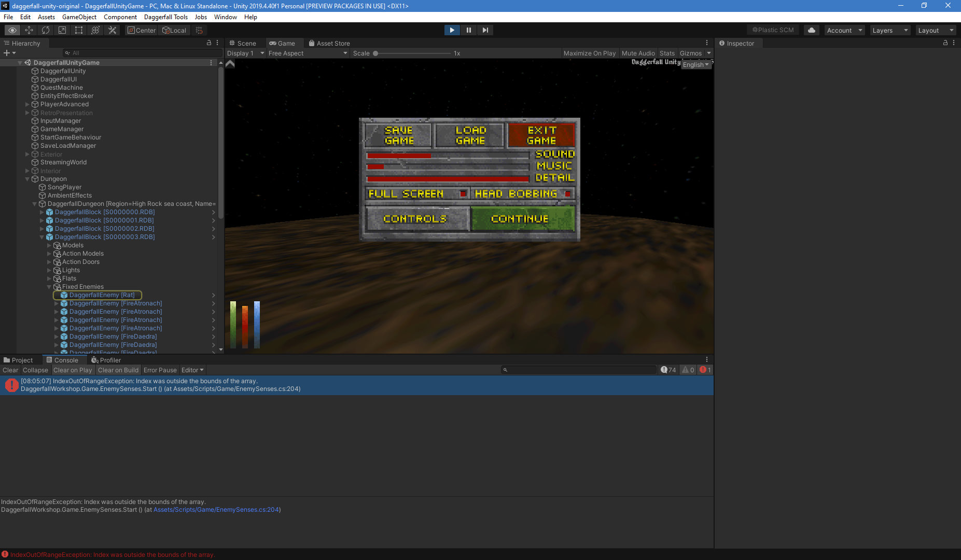The width and height of the screenshot is (961, 560).
Task: Click the Pause button
Action: [x=468, y=30]
